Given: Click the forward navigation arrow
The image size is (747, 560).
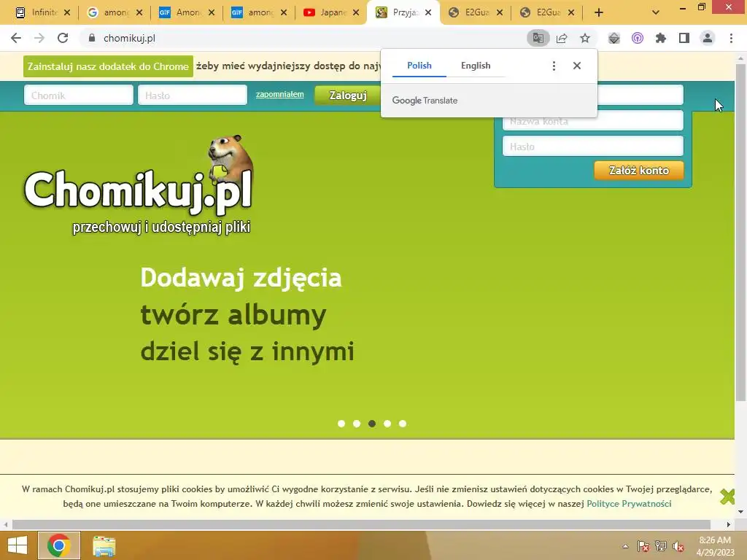Looking at the screenshot, I should [x=39, y=38].
